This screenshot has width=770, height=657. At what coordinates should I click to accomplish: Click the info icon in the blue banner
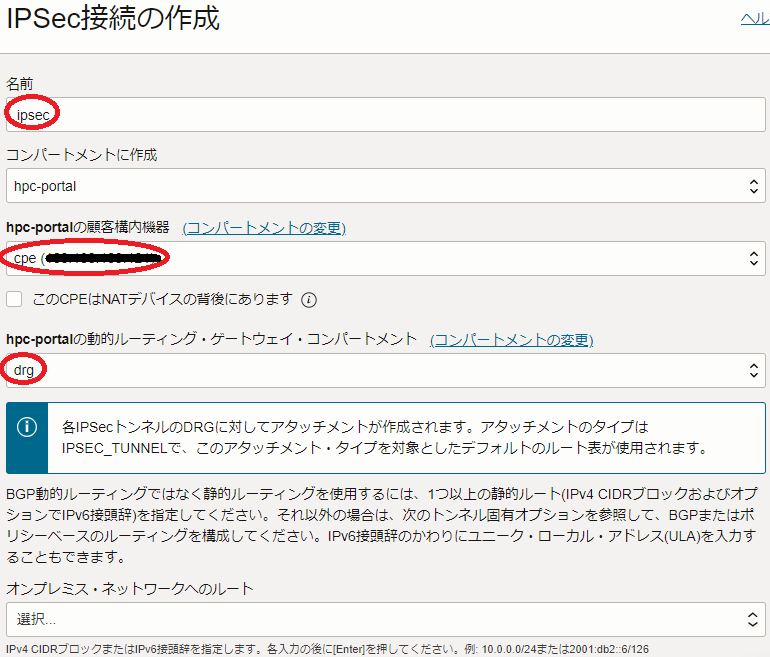pos(27,427)
